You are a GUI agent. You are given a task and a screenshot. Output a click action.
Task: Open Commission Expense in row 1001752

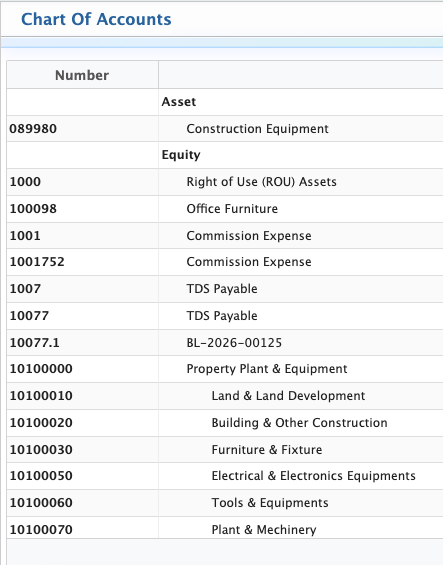[x=249, y=262]
